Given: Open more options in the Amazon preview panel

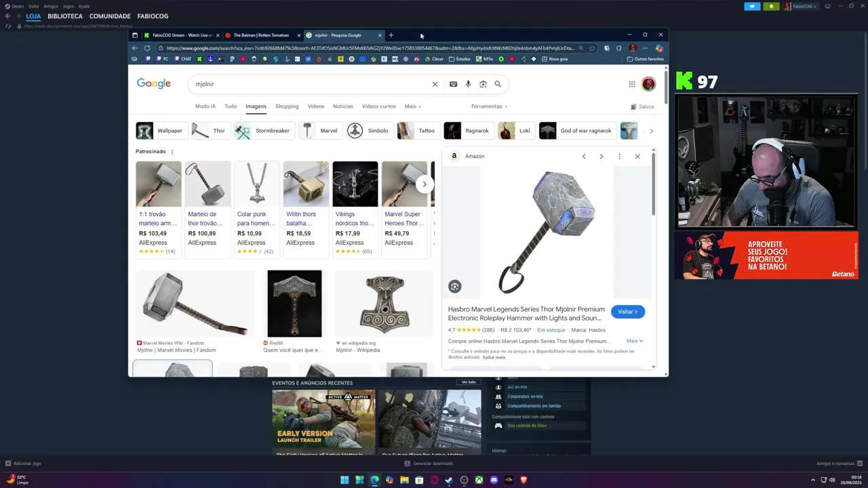Looking at the screenshot, I should pyautogui.click(x=619, y=157).
